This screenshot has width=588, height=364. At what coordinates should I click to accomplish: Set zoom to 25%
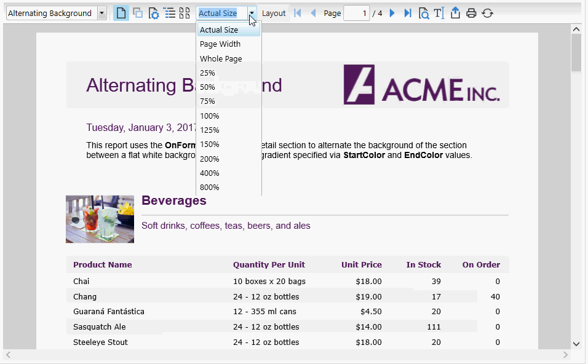click(x=229, y=73)
